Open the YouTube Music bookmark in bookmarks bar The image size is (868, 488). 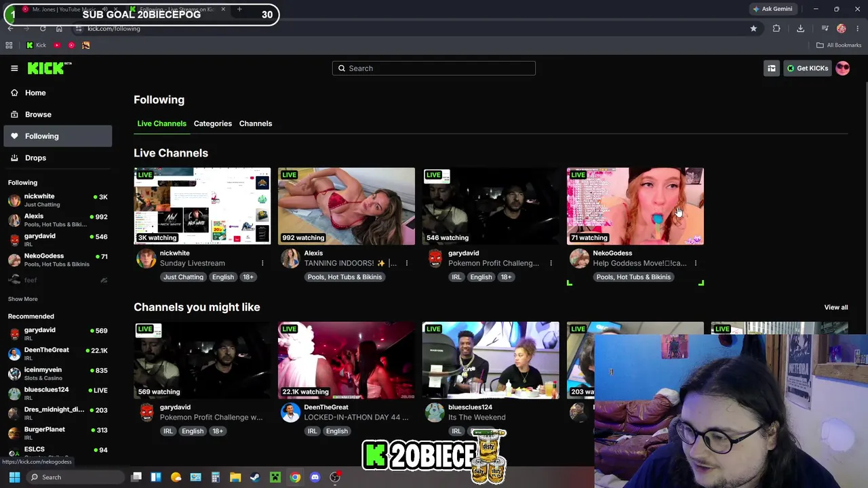pos(71,45)
